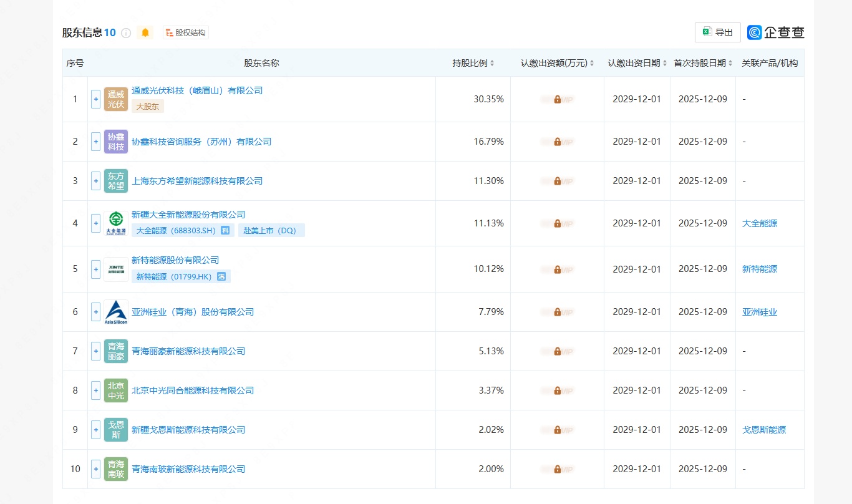Image resolution: width=852 pixels, height=504 pixels.
Task: Click the 30.35% shareholding value
Action: (x=489, y=99)
